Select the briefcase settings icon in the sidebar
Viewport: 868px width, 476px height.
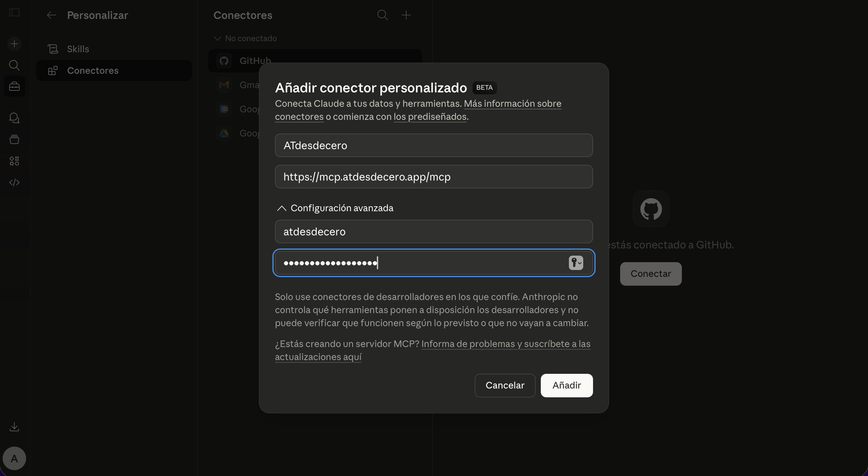click(14, 86)
